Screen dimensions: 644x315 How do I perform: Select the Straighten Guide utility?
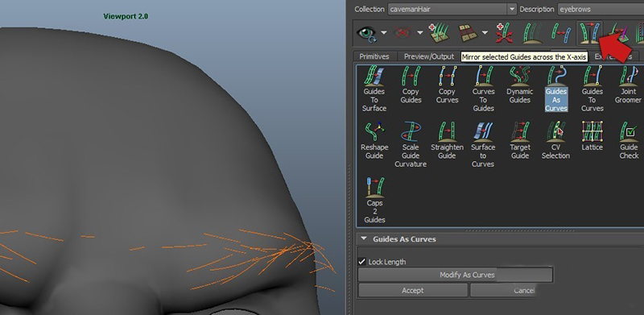click(447, 140)
